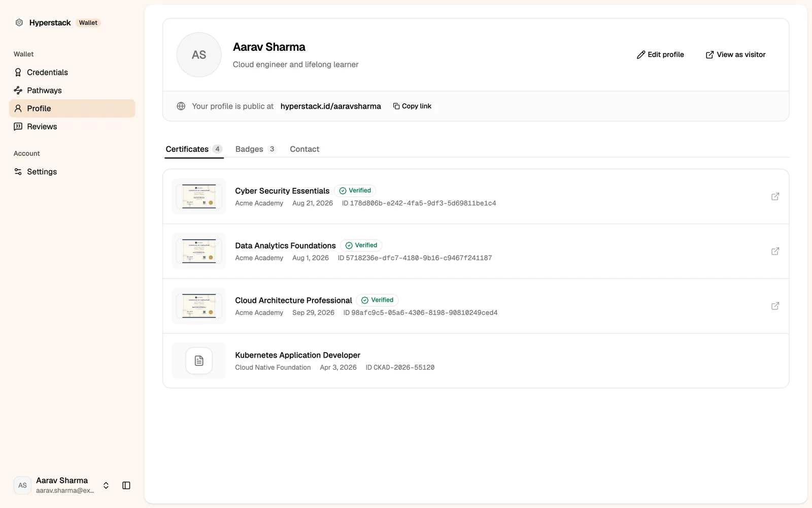Open external link for Cloud Architecture Professional
The image size is (812, 508).
point(775,306)
